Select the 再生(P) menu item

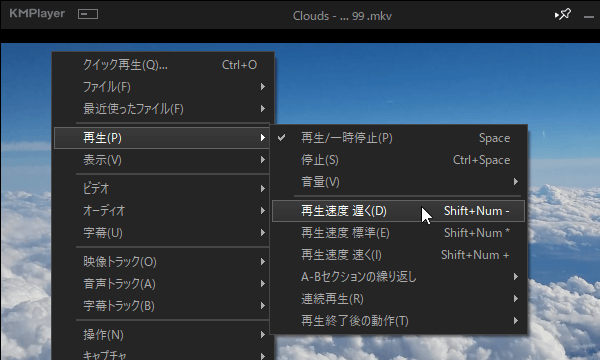[x=162, y=138]
